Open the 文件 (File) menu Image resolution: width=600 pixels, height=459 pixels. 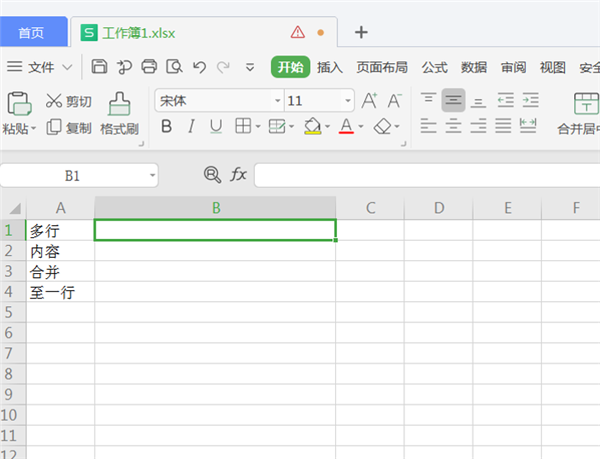coord(41,67)
